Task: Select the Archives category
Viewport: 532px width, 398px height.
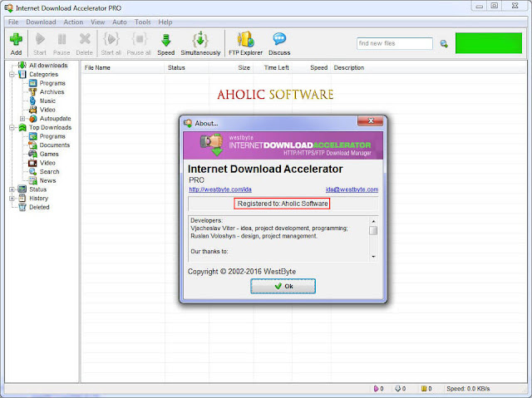Action: click(52, 92)
